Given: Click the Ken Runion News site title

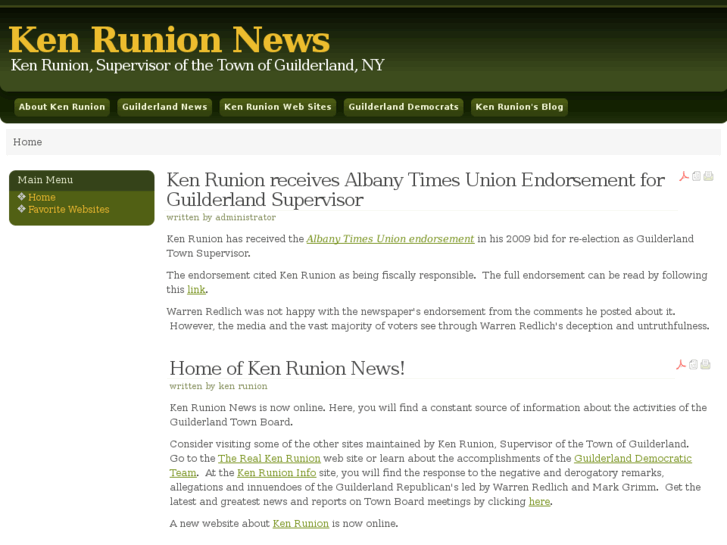Looking at the screenshot, I should 169,39.
